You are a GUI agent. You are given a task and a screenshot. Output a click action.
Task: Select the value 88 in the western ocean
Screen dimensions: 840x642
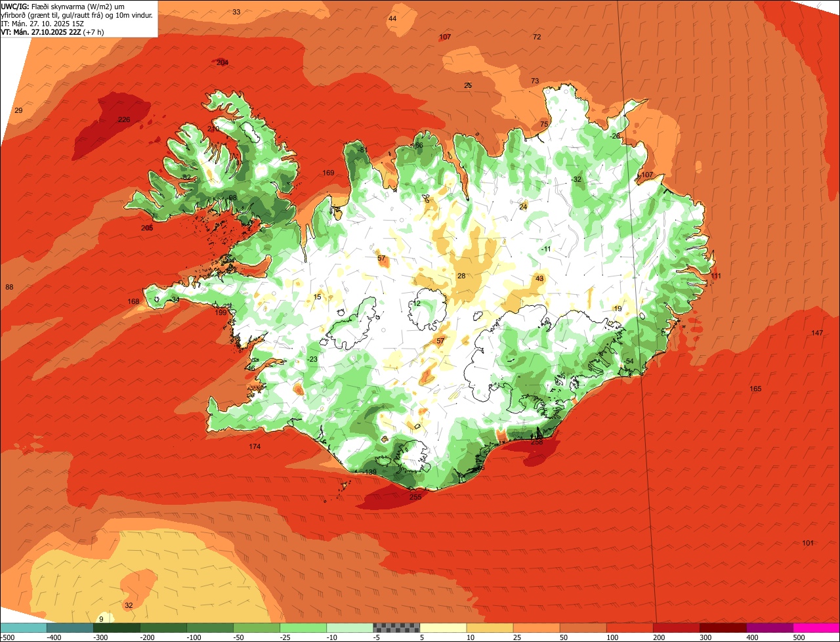tap(9, 287)
